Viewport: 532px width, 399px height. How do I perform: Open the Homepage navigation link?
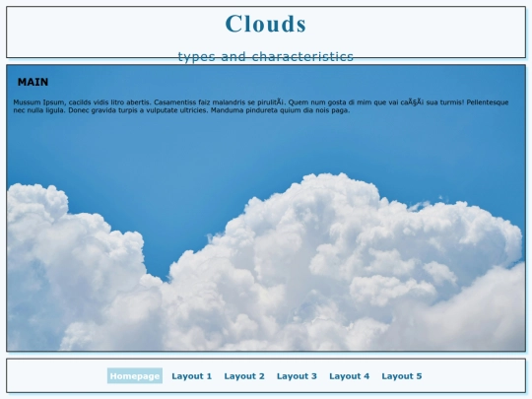[x=135, y=376]
